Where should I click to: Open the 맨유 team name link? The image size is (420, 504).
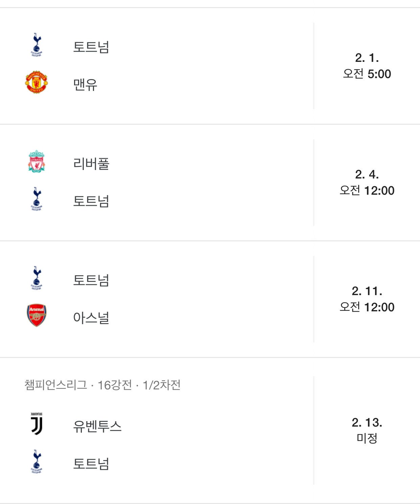(85, 84)
